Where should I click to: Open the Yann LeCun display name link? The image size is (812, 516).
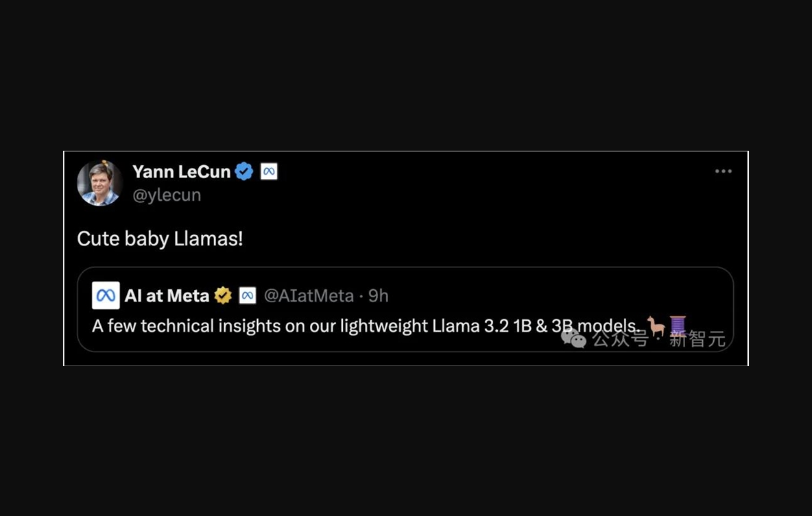pos(181,171)
